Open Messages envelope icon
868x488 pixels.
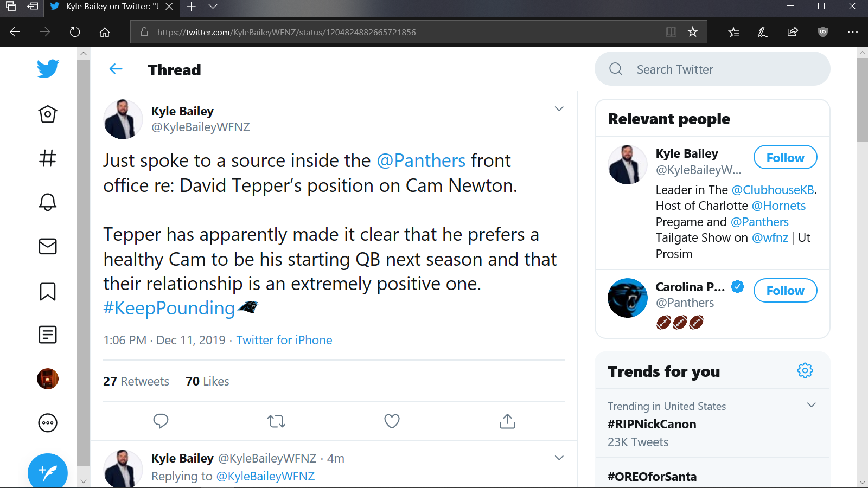[48, 246]
